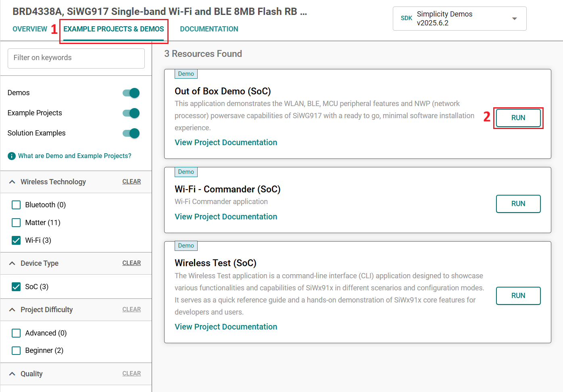Switch to the Overview tab
This screenshot has width=563, height=392.
30,29
